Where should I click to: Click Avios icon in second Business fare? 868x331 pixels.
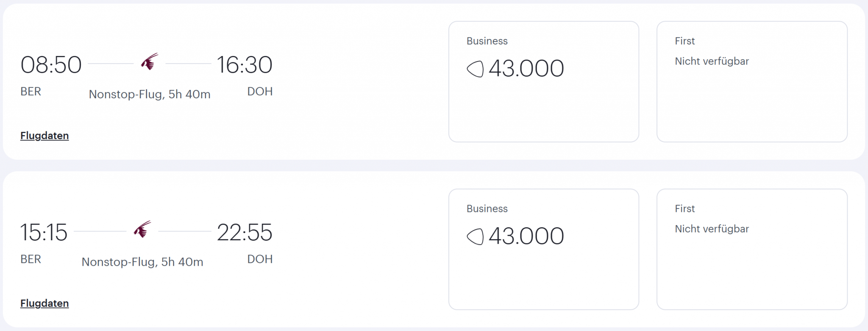tap(475, 236)
